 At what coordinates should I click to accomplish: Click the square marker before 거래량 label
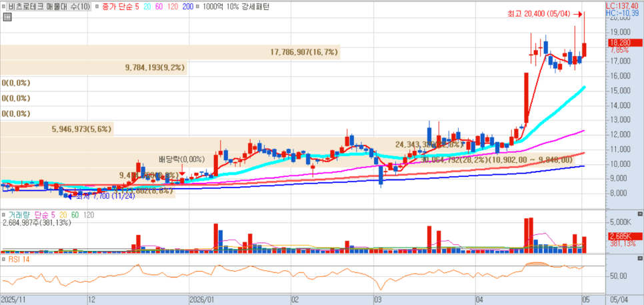click(5, 215)
